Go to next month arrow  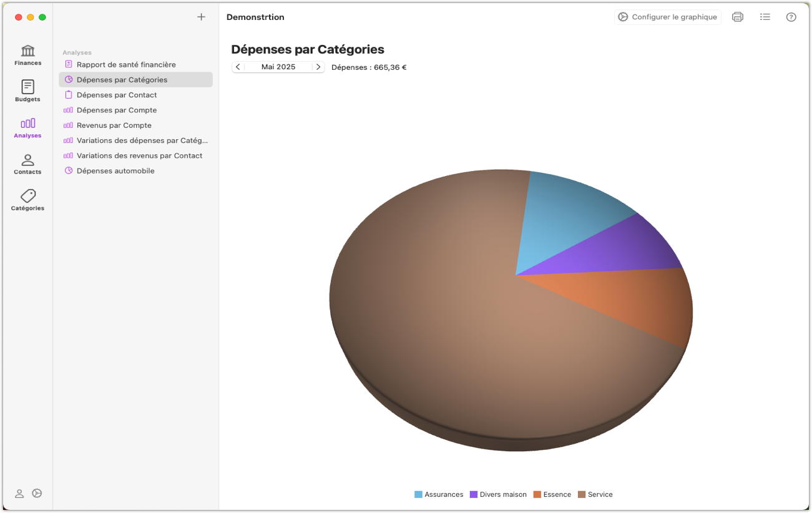(x=318, y=67)
